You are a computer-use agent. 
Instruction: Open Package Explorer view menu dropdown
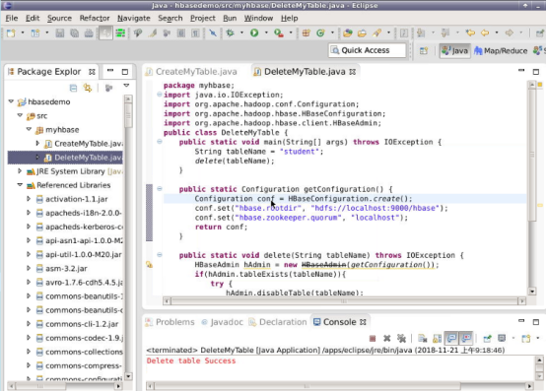126,86
